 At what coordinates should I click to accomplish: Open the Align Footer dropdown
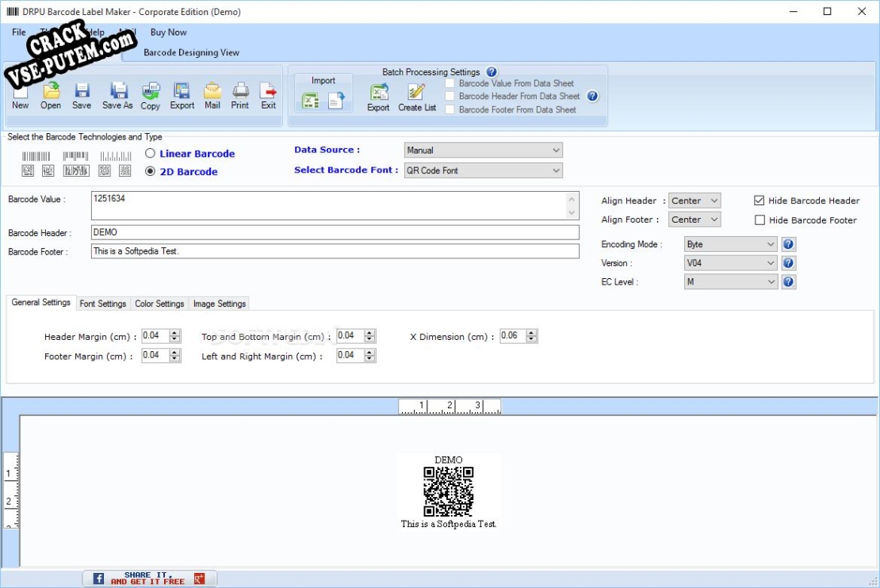point(694,220)
